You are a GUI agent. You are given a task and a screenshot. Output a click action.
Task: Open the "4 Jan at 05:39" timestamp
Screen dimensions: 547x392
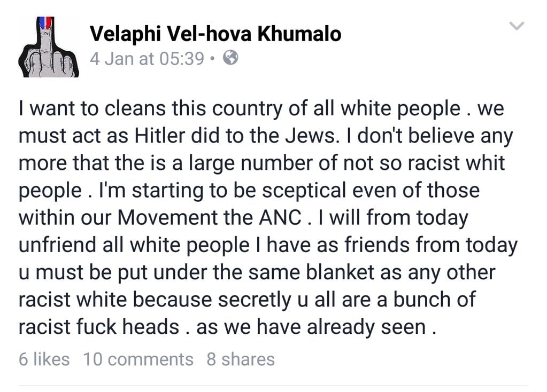coord(147,58)
